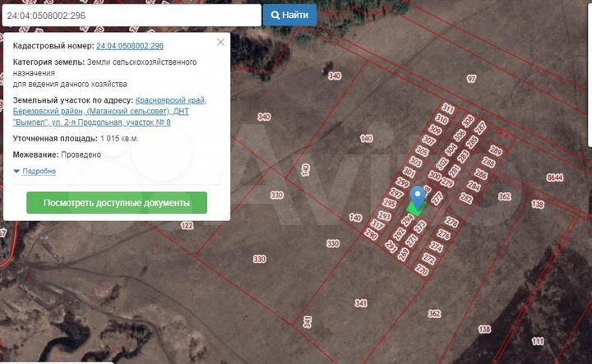This screenshot has height=364, width=592.
Task: Click the cadastral number search field
Action: (x=132, y=16)
